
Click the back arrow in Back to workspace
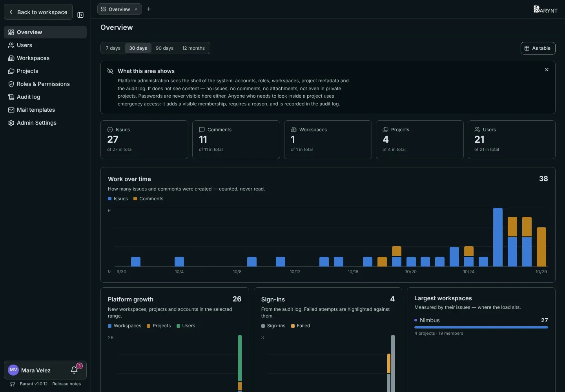[x=11, y=12]
